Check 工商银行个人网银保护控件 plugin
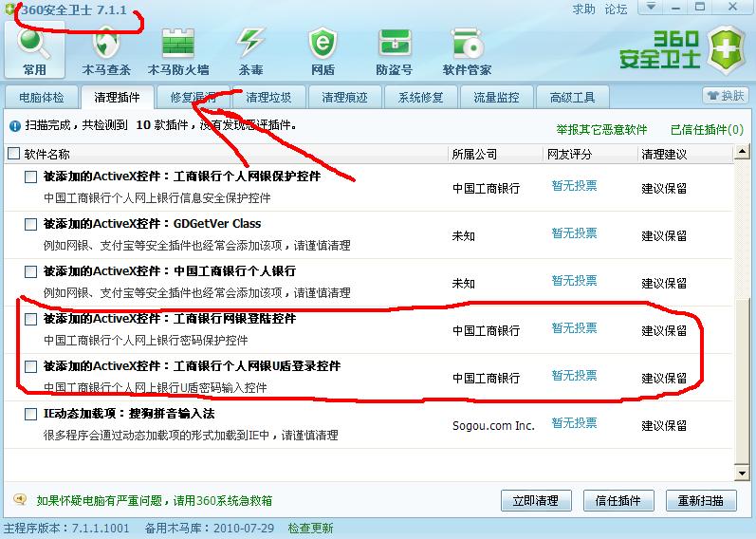The image size is (756, 539). [31, 177]
